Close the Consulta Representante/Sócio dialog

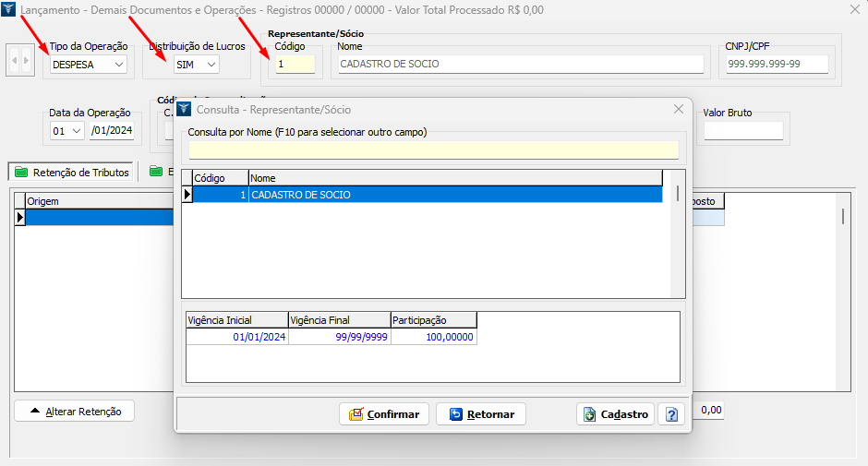click(x=679, y=109)
